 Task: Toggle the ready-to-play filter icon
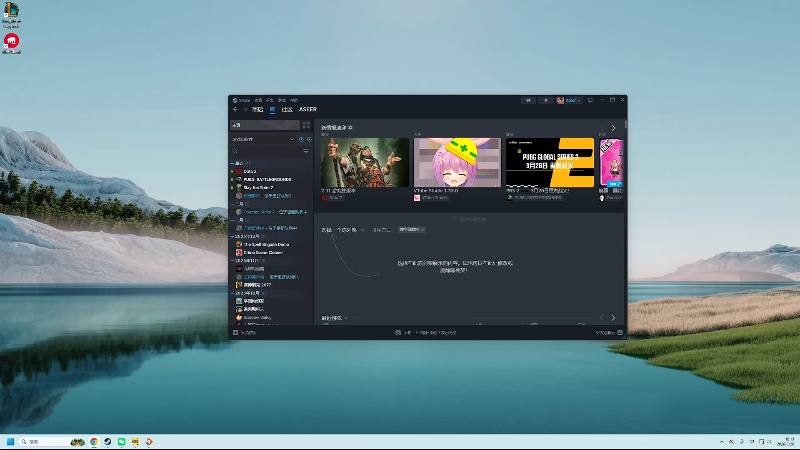tap(309, 139)
